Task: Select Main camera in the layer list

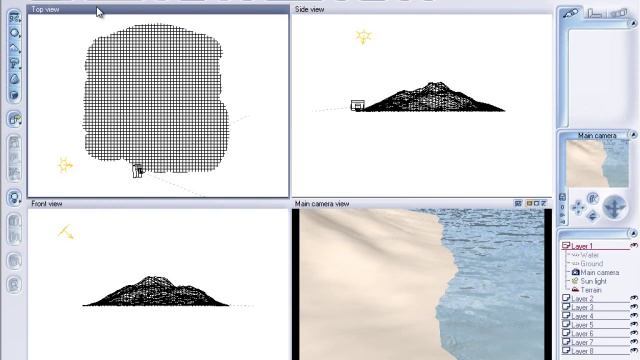Action: click(x=600, y=272)
